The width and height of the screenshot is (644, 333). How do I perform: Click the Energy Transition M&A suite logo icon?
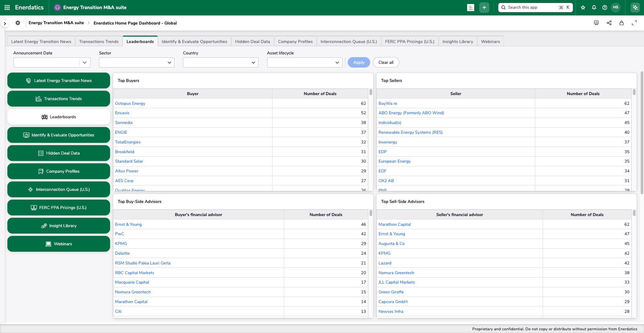pyautogui.click(x=57, y=7)
